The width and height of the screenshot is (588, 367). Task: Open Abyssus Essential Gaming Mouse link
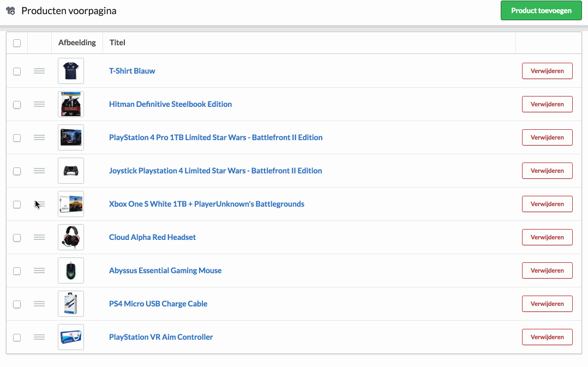click(165, 270)
